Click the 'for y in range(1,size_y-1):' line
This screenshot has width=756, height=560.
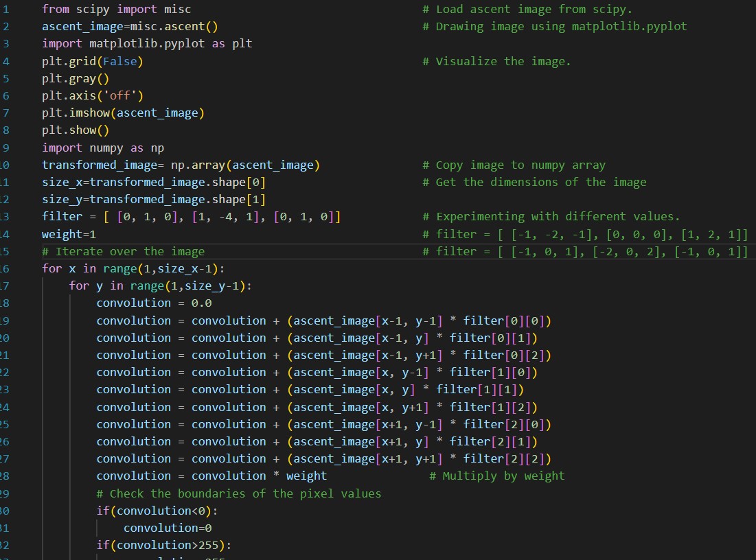(160, 286)
